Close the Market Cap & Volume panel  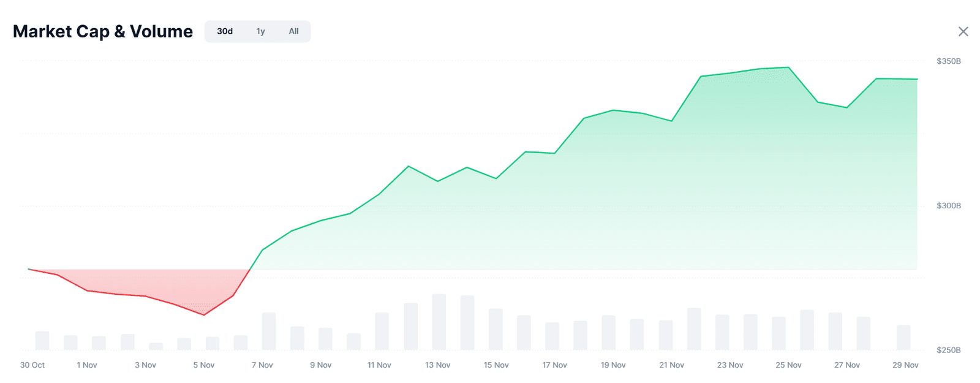(963, 32)
